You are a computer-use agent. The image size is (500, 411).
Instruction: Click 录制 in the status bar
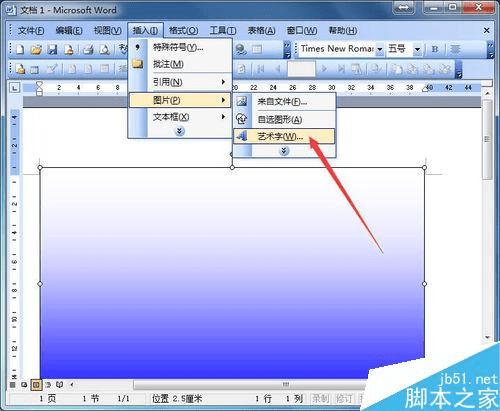click(x=320, y=398)
